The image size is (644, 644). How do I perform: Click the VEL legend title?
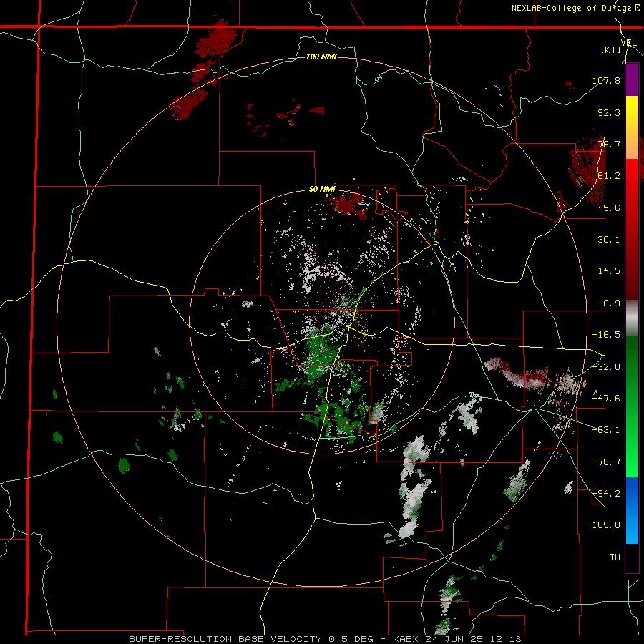[x=628, y=42]
